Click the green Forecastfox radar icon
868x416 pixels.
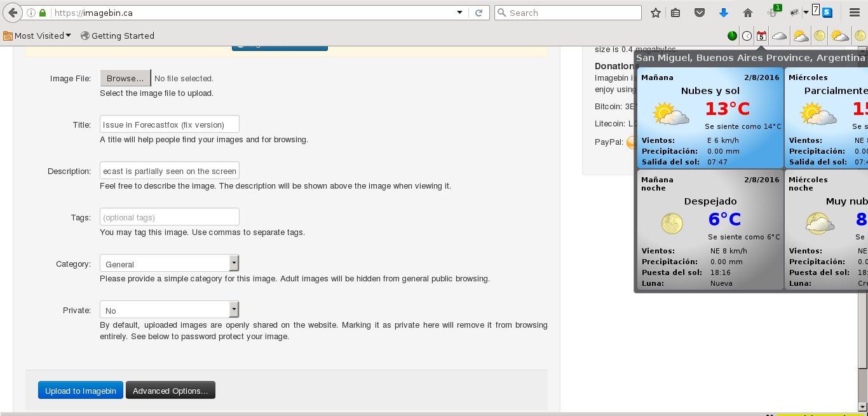pos(732,36)
